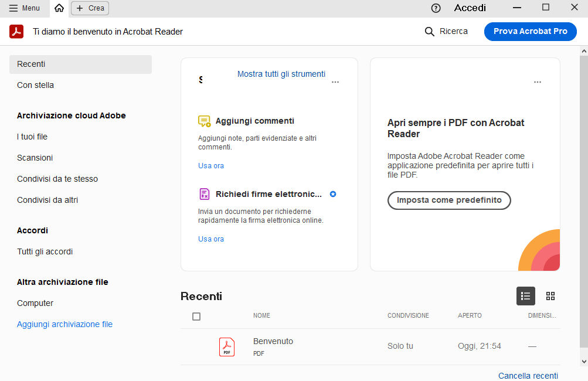Image resolution: width=588 pixels, height=381 pixels.
Task: Click Oggi, 21:54 opened cell
Action: point(479,346)
